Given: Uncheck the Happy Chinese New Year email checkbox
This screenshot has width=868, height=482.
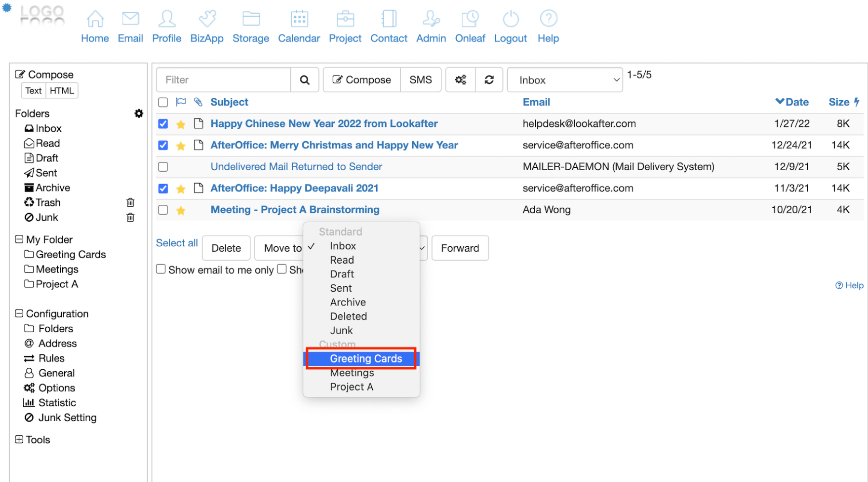Looking at the screenshot, I should (x=163, y=124).
